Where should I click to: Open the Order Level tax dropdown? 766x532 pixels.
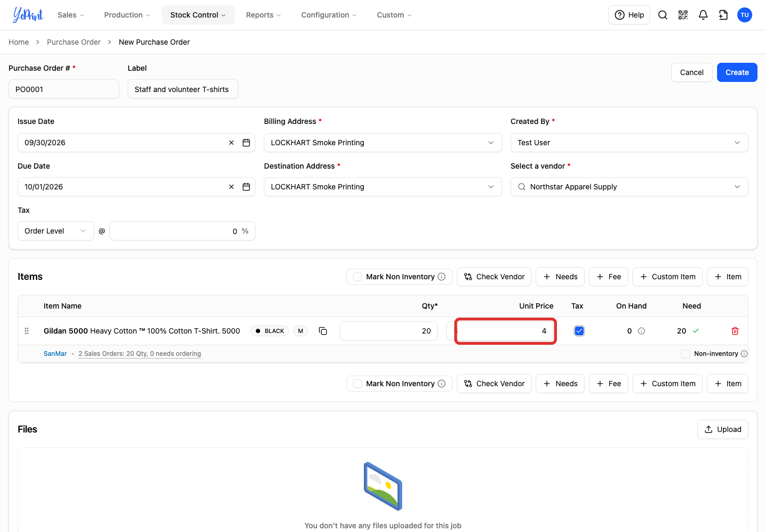56,231
